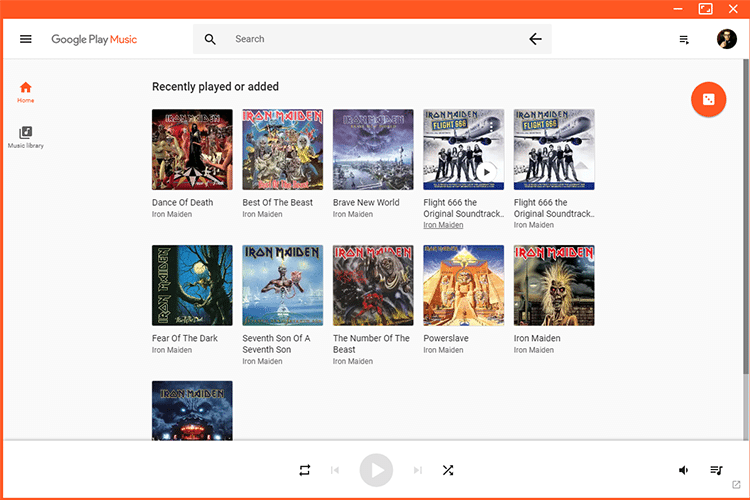The image size is (750, 500).
Task: Click the Fear Of The Dark title
Action: tap(185, 338)
